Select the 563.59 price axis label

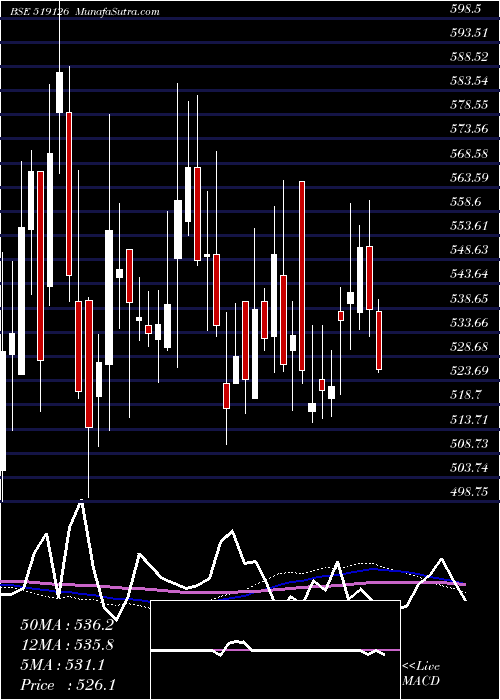click(x=468, y=178)
